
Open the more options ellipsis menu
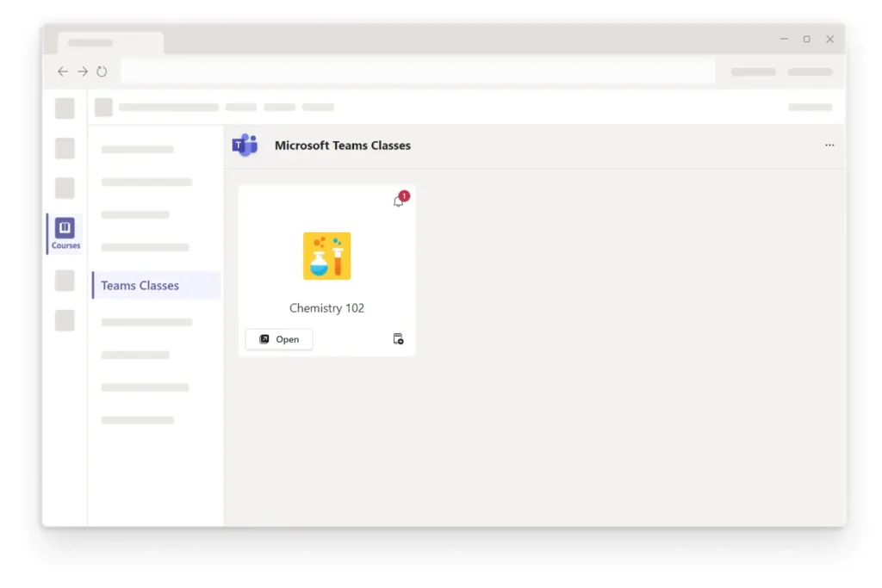click(829, 145)
